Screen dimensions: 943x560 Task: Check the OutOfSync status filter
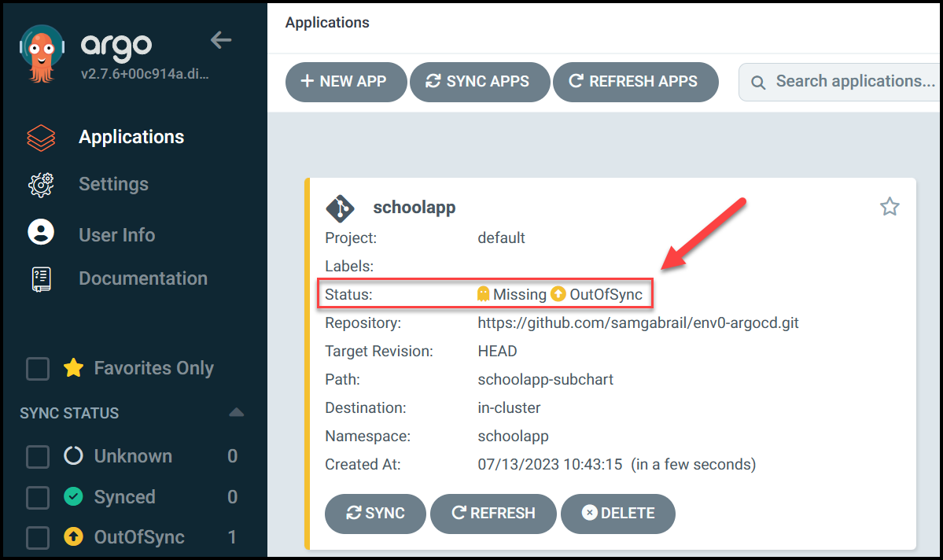click(38, 537)
